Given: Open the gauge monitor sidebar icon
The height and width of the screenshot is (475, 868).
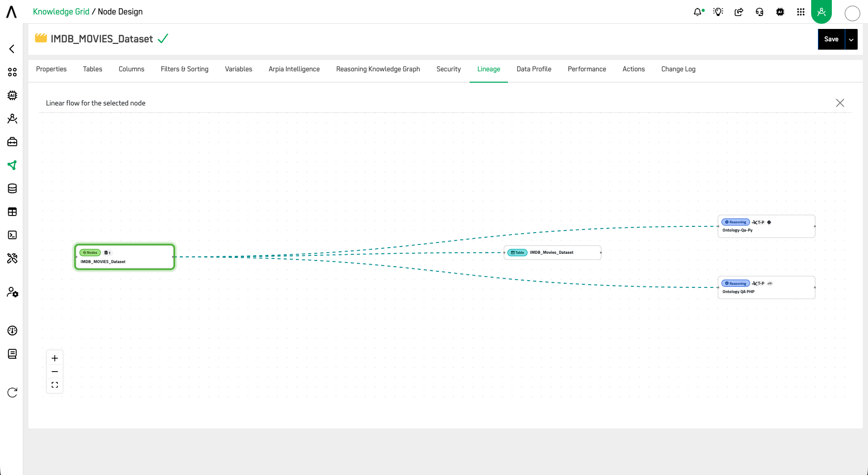Looking at the screenshot, I should point(12,331).
